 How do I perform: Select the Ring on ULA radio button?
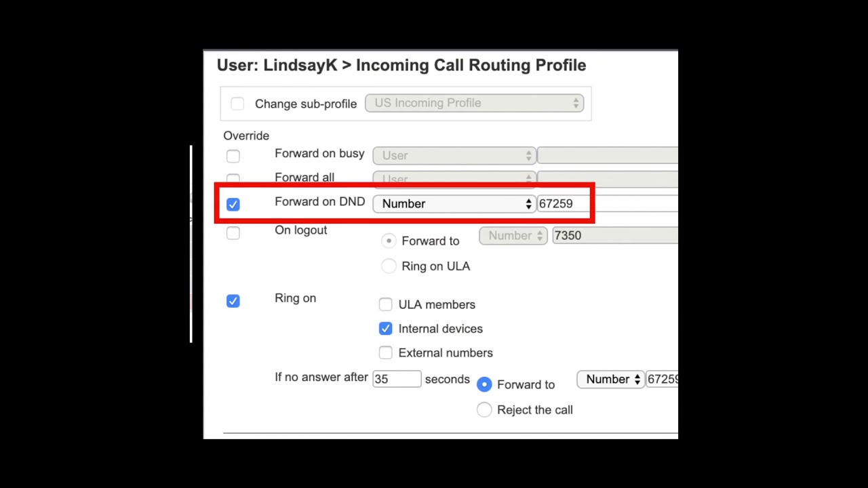pyautogui.click(x=389, y=266)
